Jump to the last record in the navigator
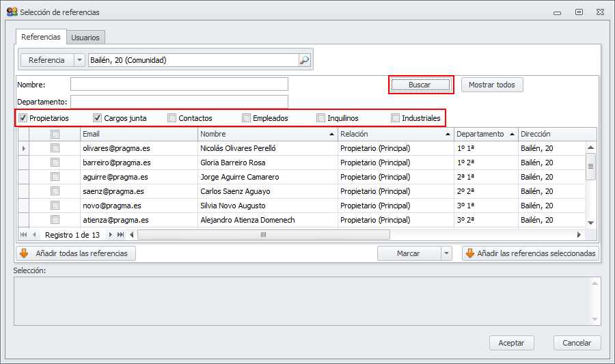The height and width of the screenshot is (364, 615). (121, 234)
